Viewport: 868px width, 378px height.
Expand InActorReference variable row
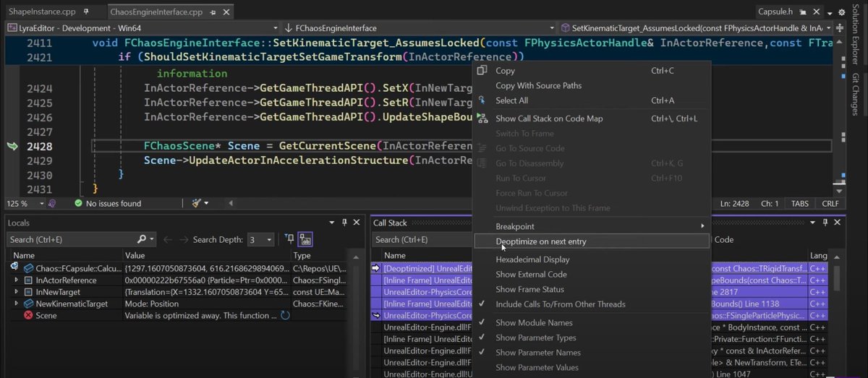[17, 280]
